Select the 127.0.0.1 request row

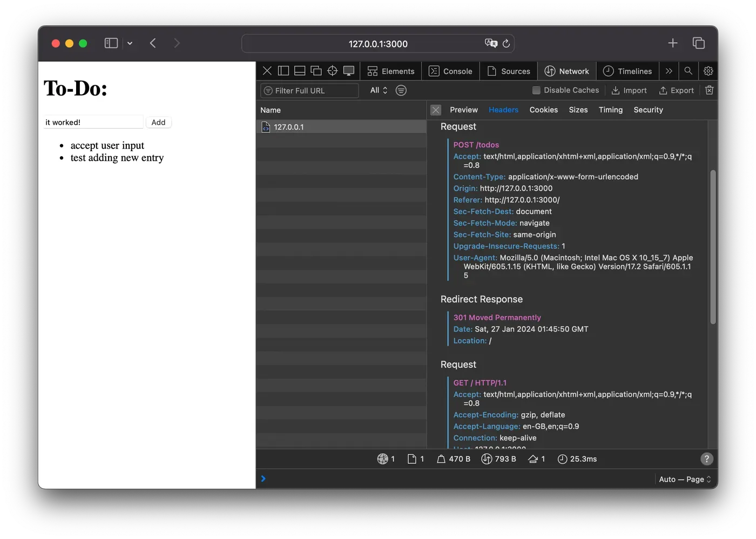pos(341,127)
